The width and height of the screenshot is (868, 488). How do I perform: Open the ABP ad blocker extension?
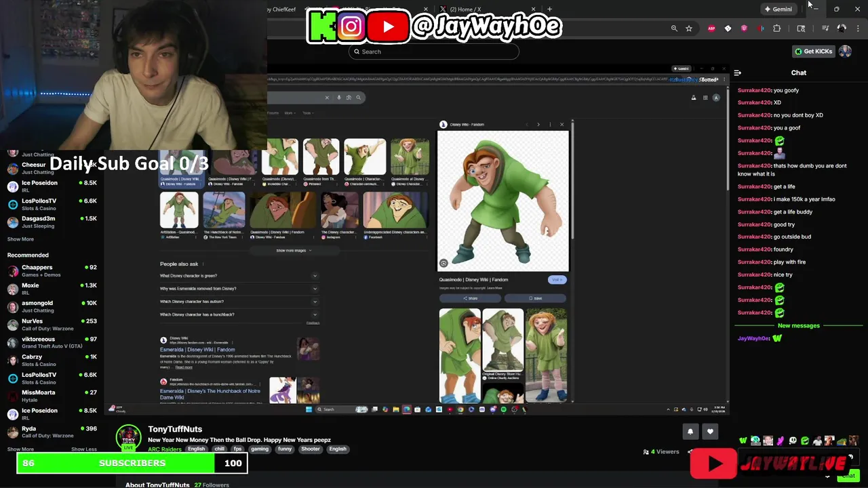pyautogui.click(x=711, y=28)
